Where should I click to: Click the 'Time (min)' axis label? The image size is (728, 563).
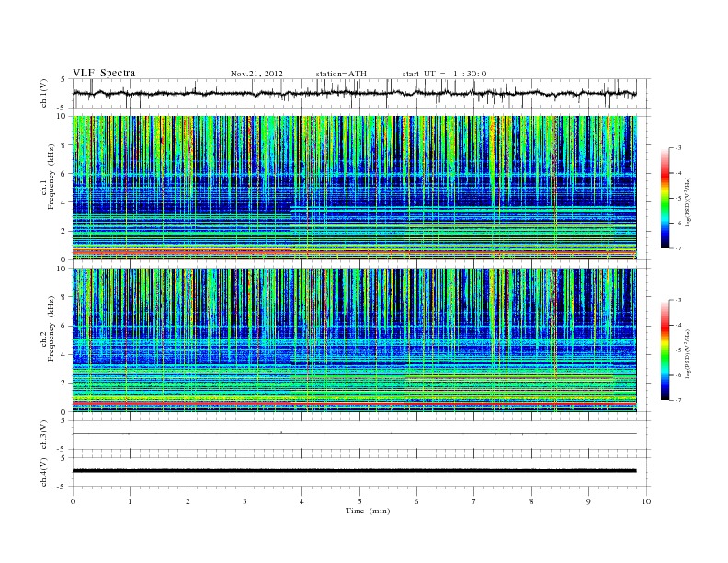tap(368, 511)
